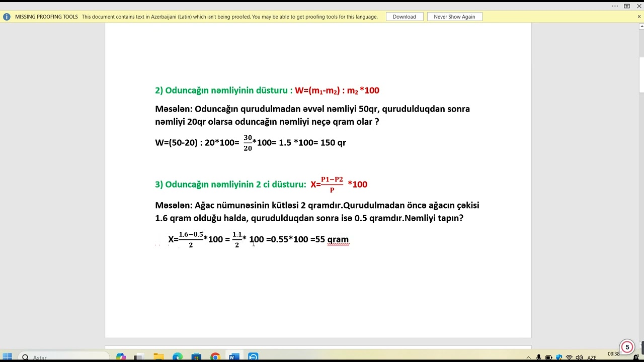
Task: Click the misspelled underlined word 'qram'
Action: pos(338,239)
